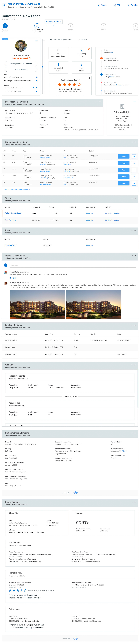Click the New note input field

(x=73, y=265)
